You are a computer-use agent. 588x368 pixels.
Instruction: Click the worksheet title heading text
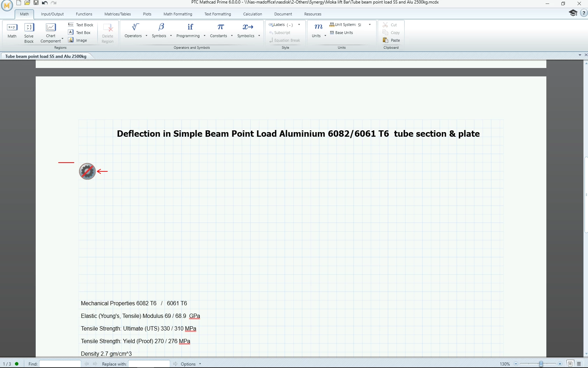click(x=298, y=134)
